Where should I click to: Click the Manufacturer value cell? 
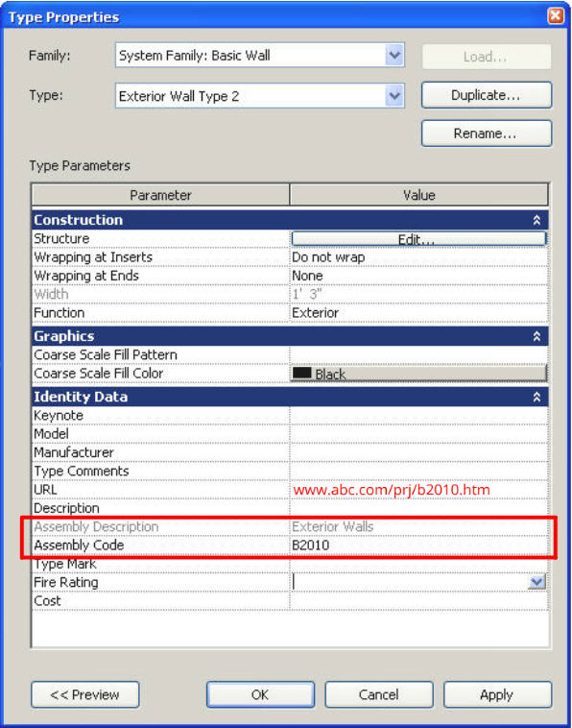[x=418, y=452]
